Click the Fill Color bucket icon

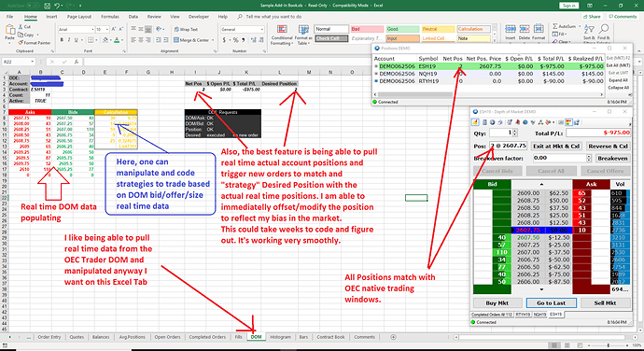[x=105, y=40]
